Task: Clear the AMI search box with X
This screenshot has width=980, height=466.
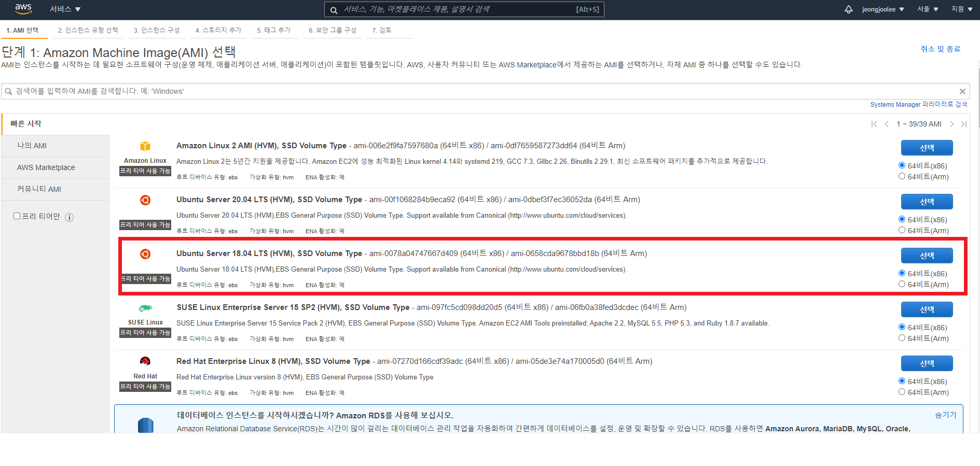Action: point(962,91)
